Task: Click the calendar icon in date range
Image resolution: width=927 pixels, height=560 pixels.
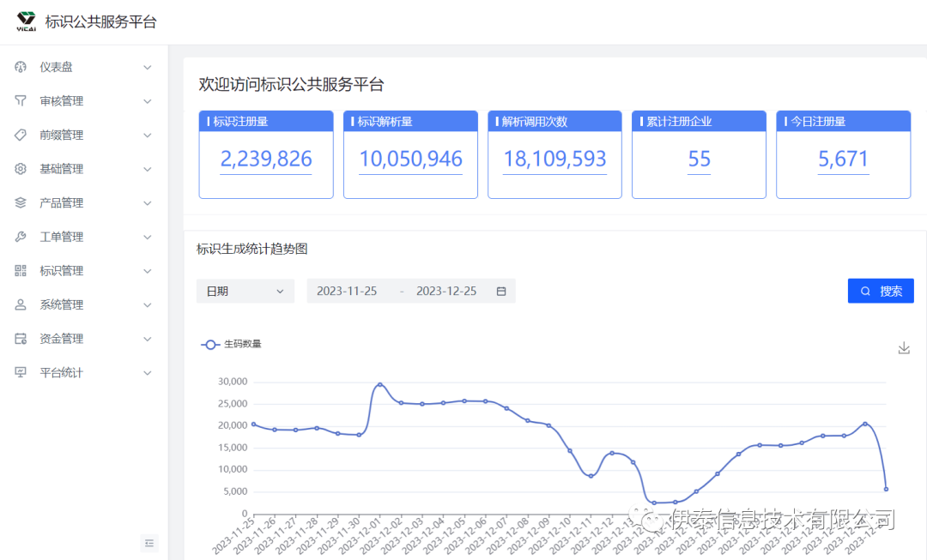Action: point(501,292)
